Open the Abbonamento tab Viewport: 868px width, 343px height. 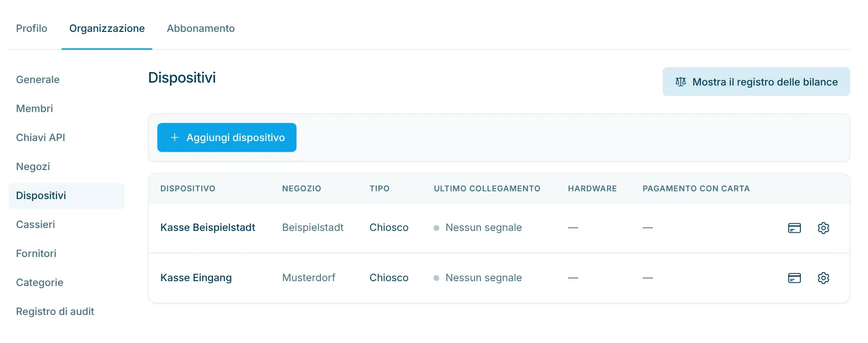coord(201,29)
